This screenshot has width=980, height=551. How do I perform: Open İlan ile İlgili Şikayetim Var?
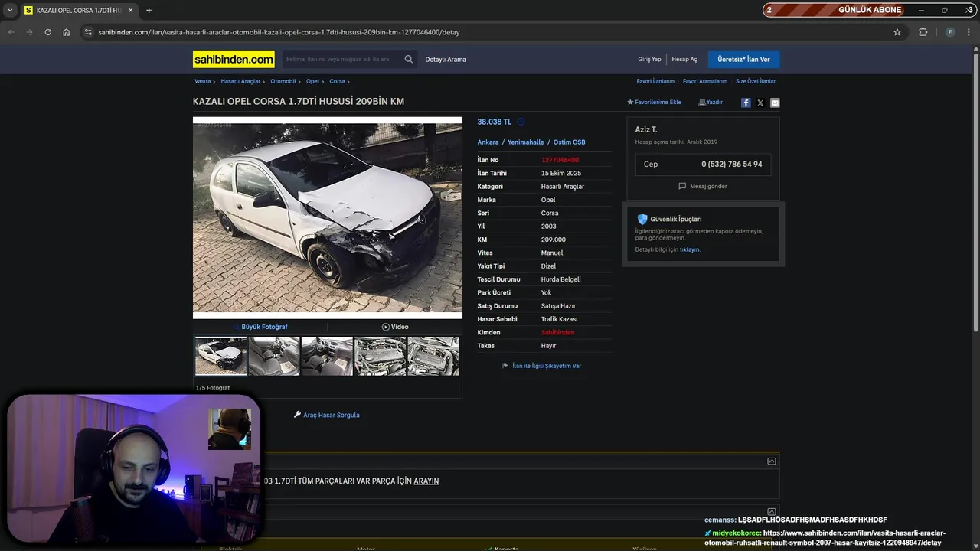coord(541,366)
